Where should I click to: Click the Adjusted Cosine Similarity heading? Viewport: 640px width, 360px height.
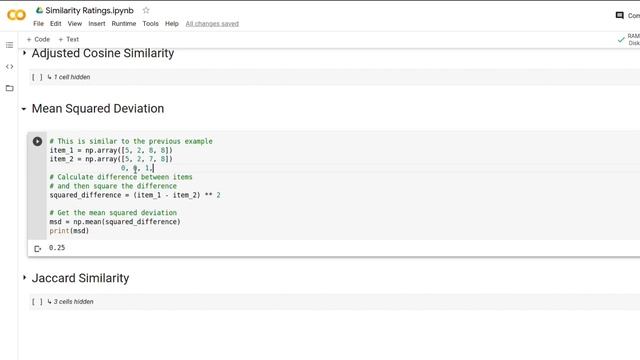103,53
